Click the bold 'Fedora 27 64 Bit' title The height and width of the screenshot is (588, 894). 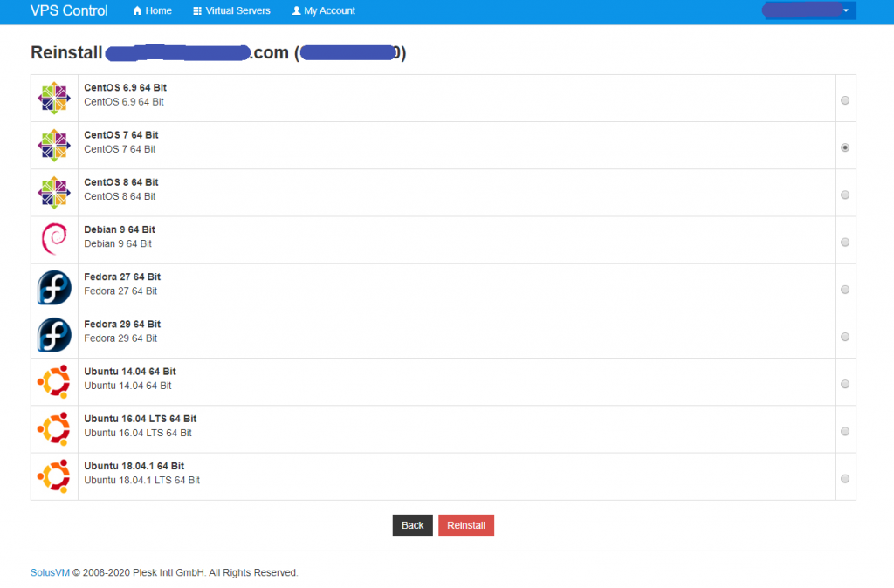[x=122, y=277]
